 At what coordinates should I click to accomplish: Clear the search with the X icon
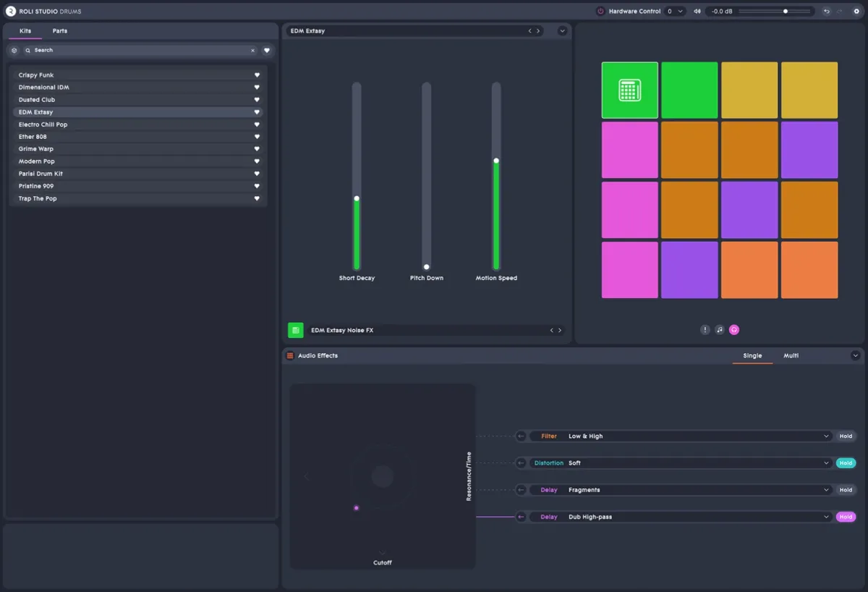[252, 51]
